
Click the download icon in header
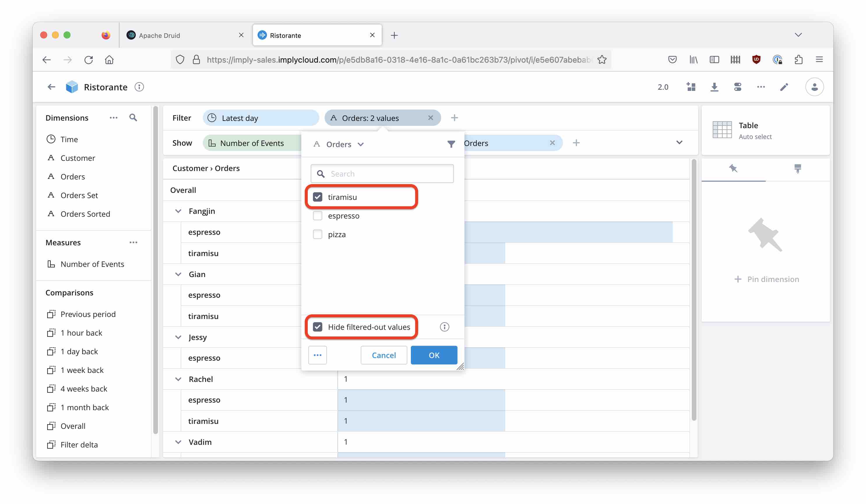click(x=714, y=87)
